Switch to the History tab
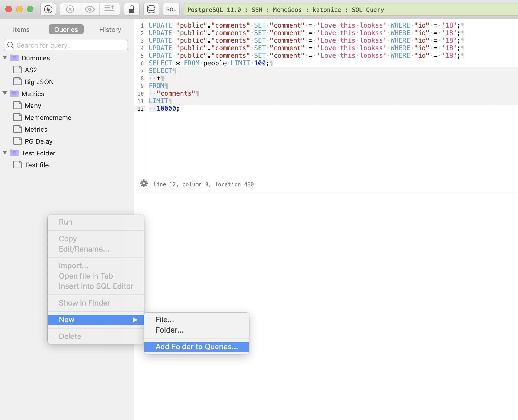Viewport: 518px width, 420px height. pos(110,29)
